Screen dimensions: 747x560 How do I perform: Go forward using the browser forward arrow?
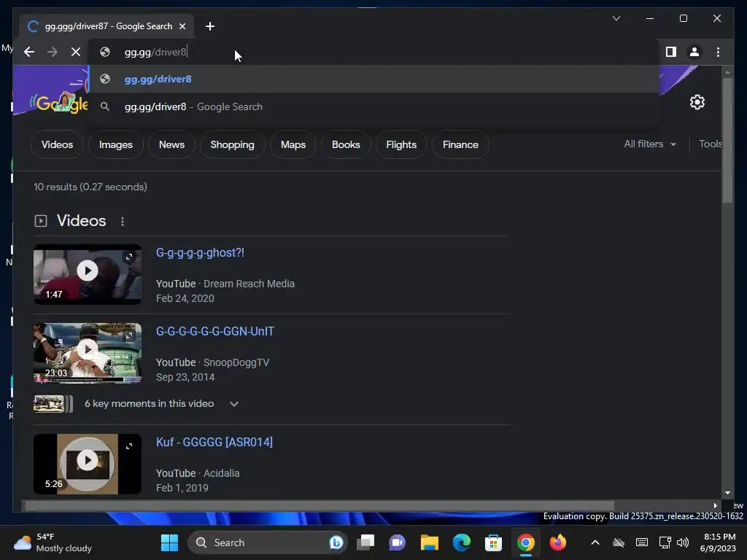point(53,52)
